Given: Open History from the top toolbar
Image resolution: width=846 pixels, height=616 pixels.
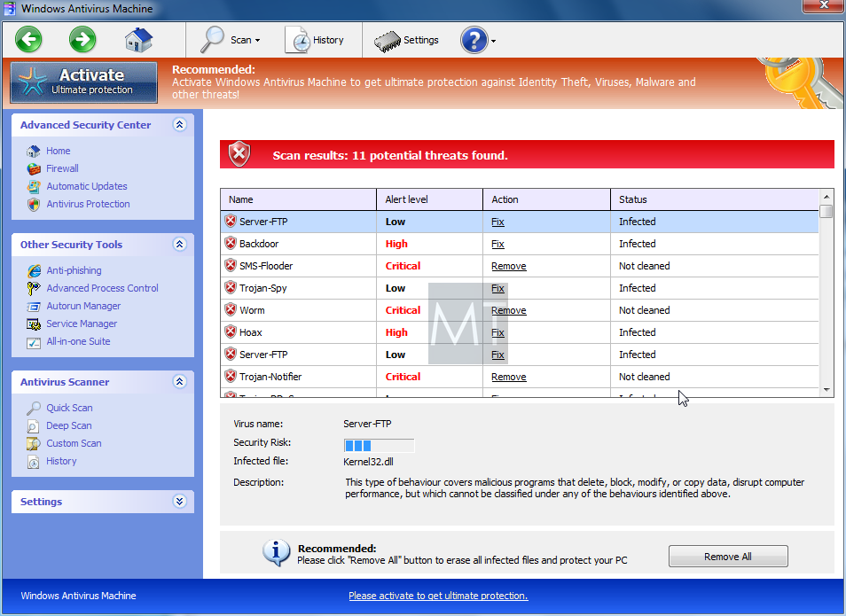Looking at the screenshot, I should 315,40.
